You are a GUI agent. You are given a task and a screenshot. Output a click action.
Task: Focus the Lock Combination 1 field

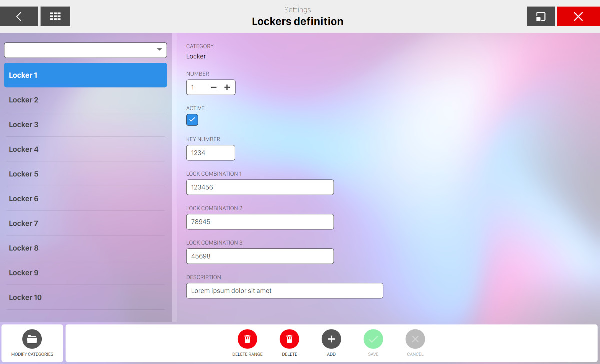tap(260, 187)
